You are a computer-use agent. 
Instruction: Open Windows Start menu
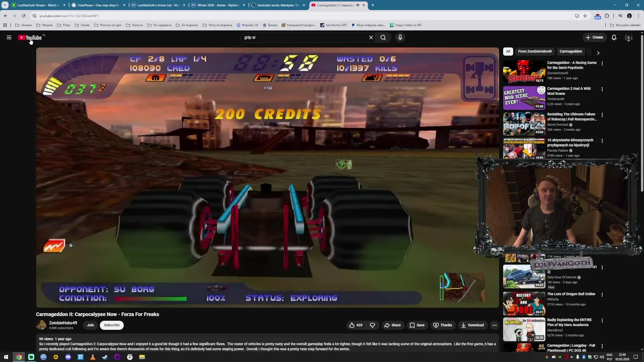[x=6, y=357]
